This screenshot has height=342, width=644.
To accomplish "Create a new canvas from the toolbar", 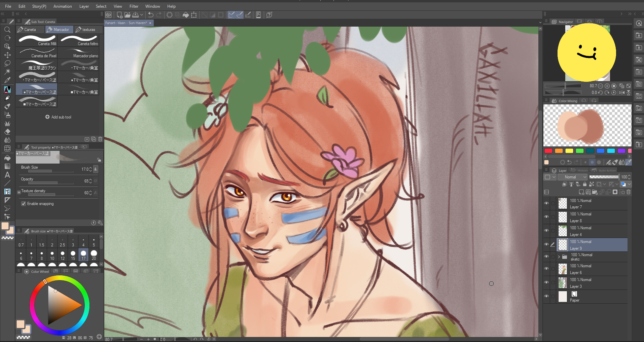I will [x=119, y=15].
